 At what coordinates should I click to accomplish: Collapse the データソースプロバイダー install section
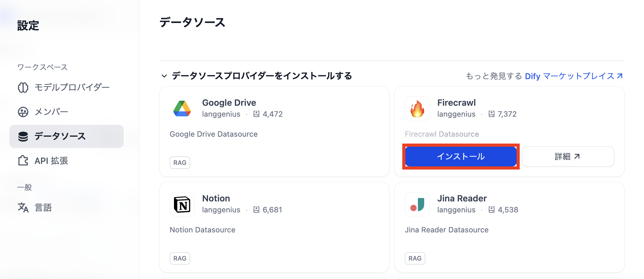[x=164, y=76]
